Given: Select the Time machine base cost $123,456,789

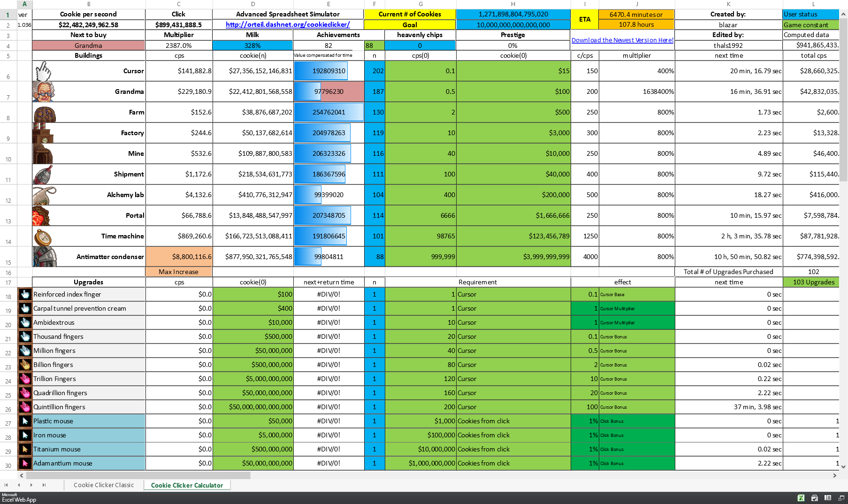Looking at the screenshot, I should 513,236.
